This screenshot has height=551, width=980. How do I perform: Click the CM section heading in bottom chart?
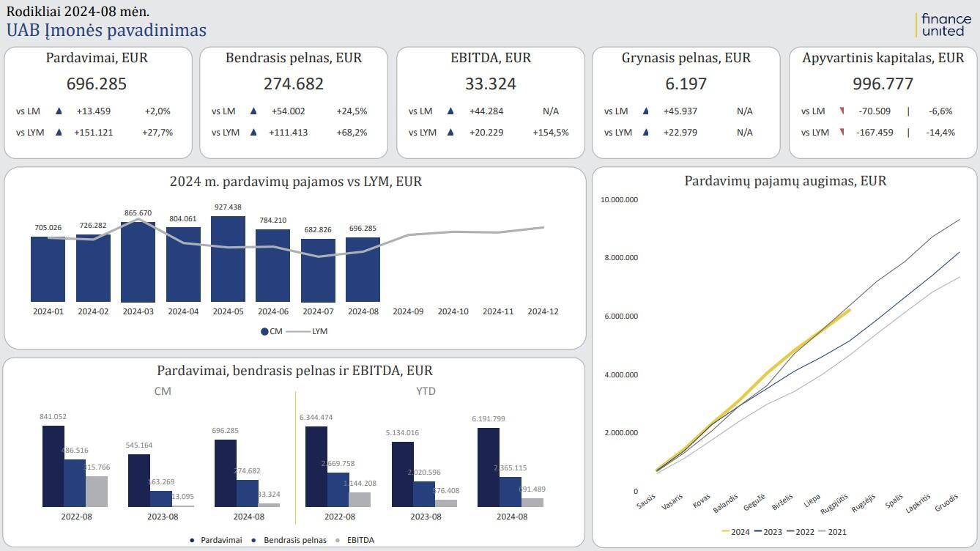(163, 391)
